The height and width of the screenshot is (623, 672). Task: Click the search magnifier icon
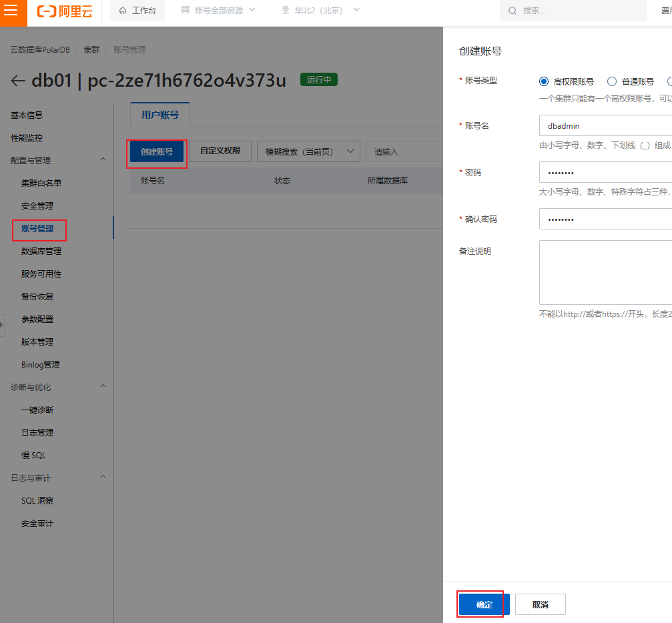tap(512, 11)
